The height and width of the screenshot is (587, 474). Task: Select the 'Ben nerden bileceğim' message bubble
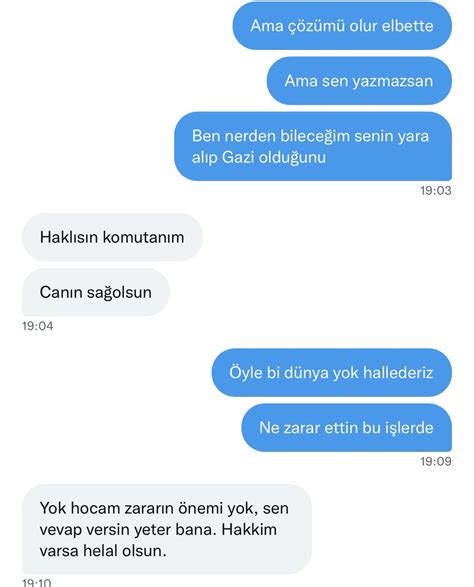(x=313, y=146)
